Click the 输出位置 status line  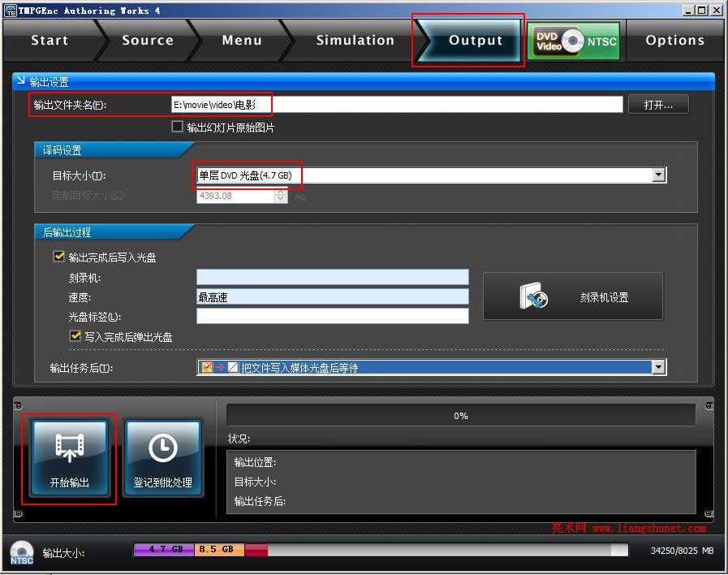pos(255,462)
